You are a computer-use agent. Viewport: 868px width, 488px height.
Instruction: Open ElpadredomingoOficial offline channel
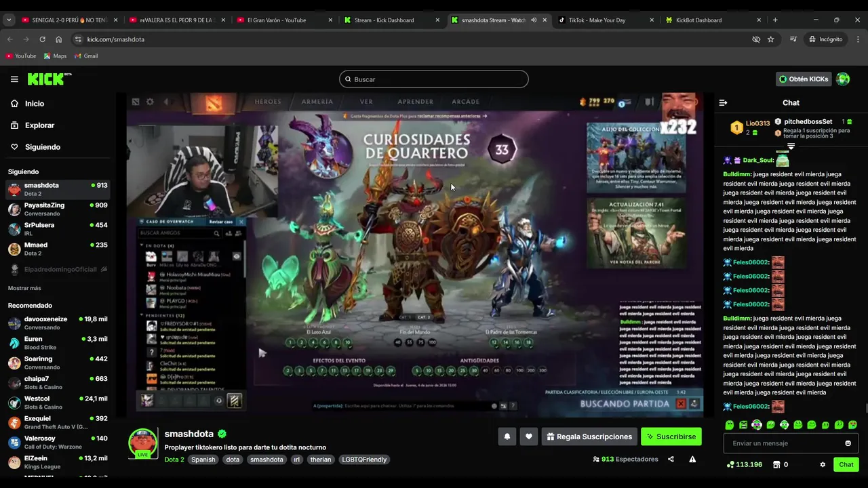[x=58, y=269]
